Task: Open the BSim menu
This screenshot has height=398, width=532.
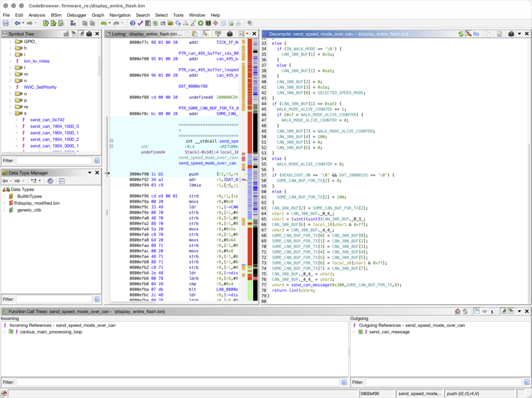Action: tap(56, 15)
